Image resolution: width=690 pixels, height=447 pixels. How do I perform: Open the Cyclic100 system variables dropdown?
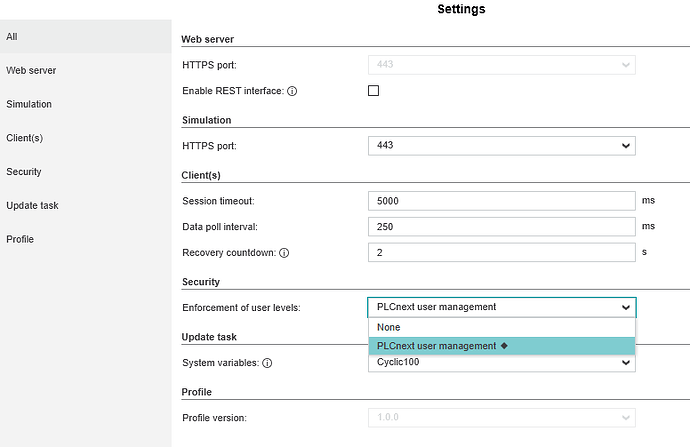tap(501, 363)
